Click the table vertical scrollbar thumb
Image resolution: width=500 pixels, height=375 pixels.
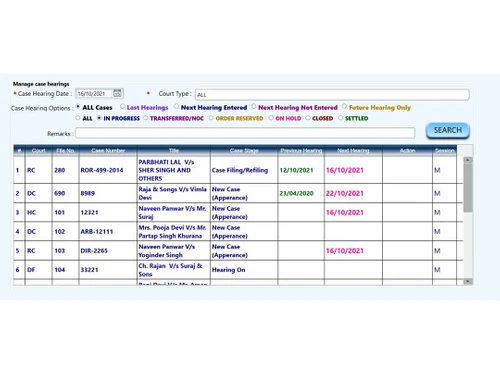click(x=468, y=188)
